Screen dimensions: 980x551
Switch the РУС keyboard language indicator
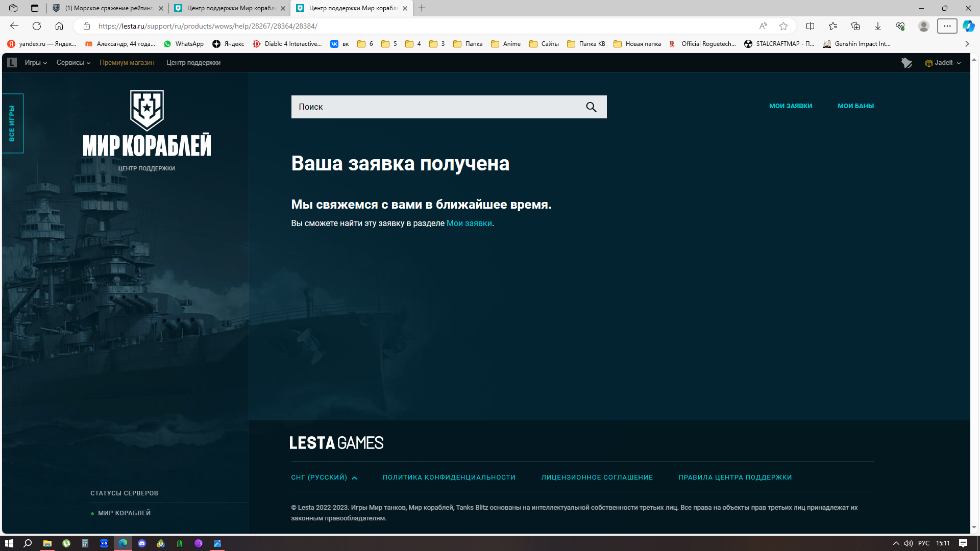(x=924, y=543)
